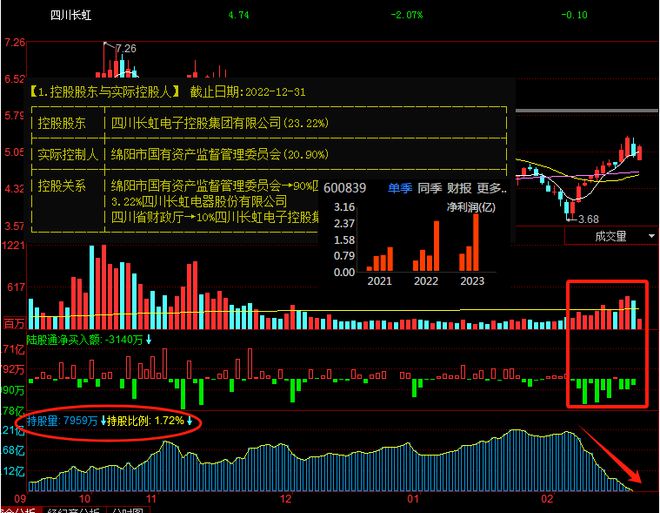Click the 净利润(亿) chart title
Screen dimensions: 660x513
tap(471, 207)
